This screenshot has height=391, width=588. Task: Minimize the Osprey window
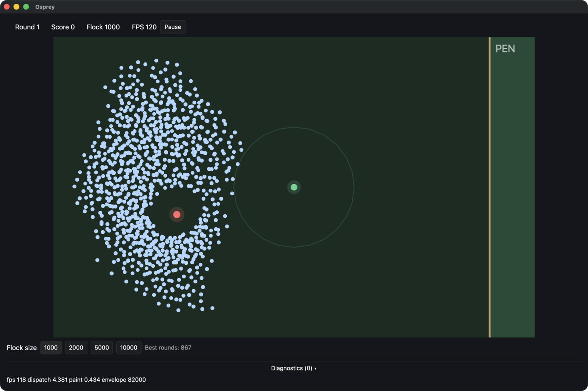[16, 7]
